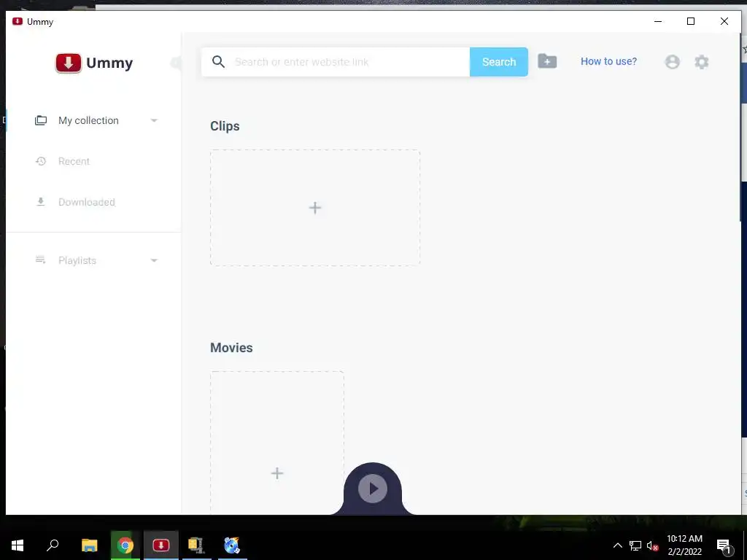Close the Ummy window

(724, 21)
